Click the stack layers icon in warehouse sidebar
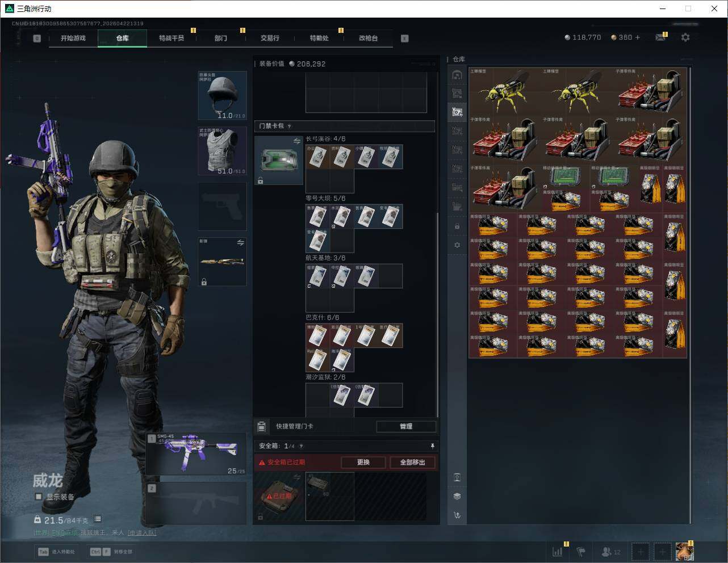728x563 pixels. click(457, 496)
